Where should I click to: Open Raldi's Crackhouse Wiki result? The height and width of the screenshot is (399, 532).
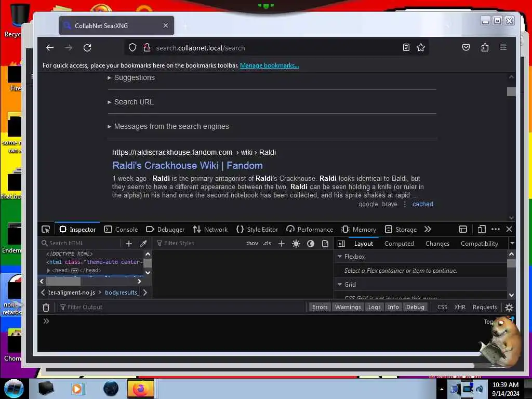tap(187, 166)
